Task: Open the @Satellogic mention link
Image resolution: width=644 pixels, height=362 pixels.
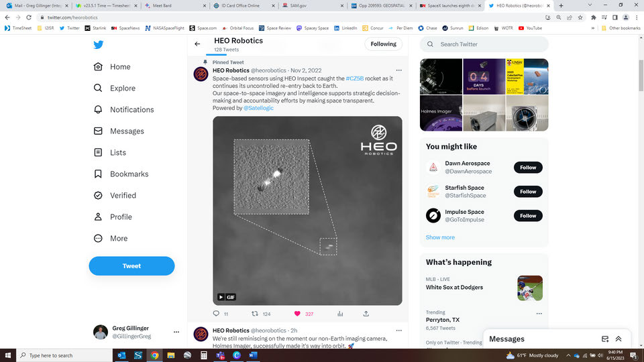Action: point(258,108)
